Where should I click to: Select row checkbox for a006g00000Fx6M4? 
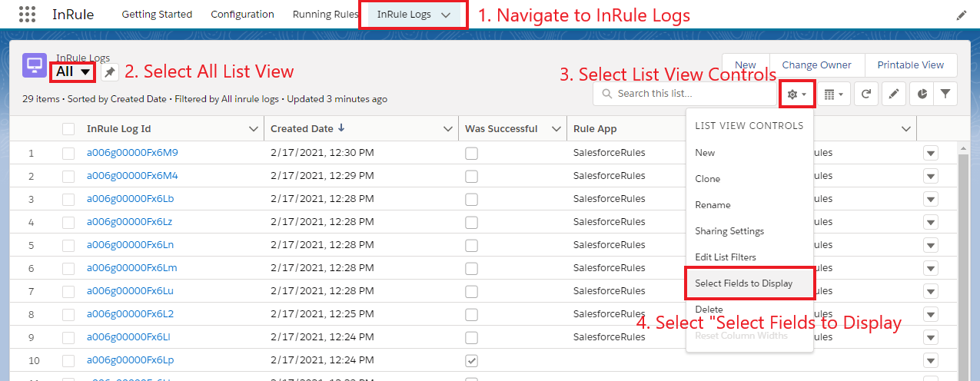point(68,176)
